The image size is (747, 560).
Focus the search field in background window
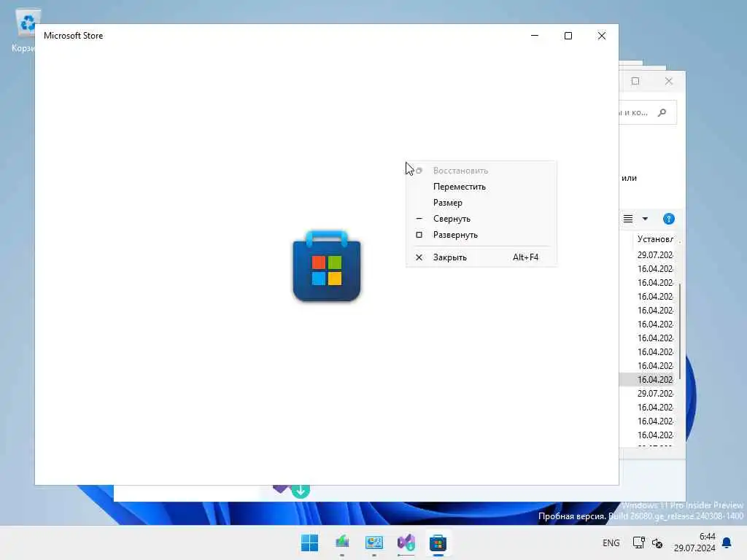click(647, 113)
